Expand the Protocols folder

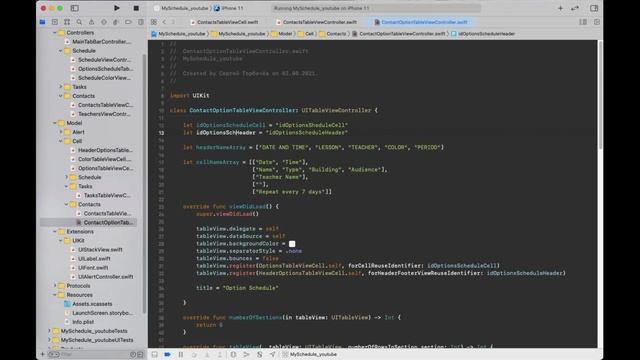(x=55, y=286)
